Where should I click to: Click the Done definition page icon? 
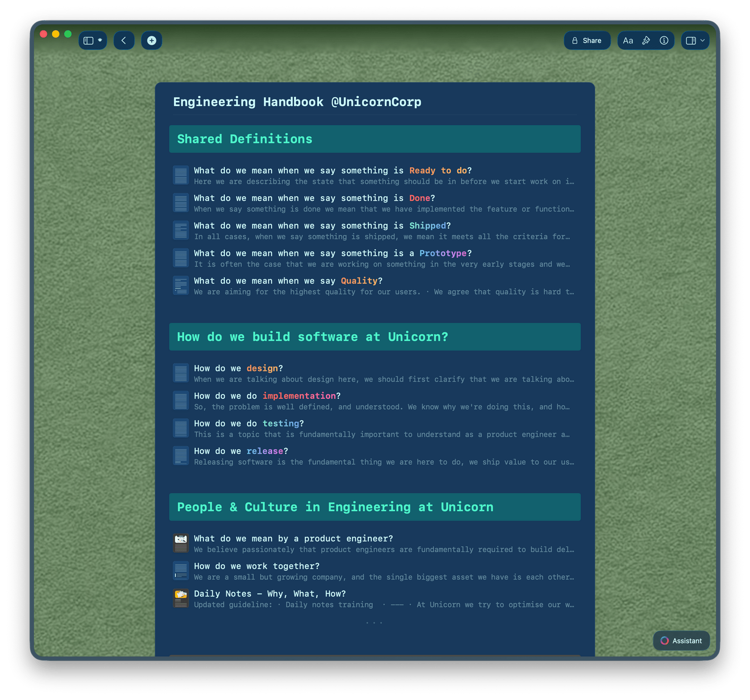(181, 203)
